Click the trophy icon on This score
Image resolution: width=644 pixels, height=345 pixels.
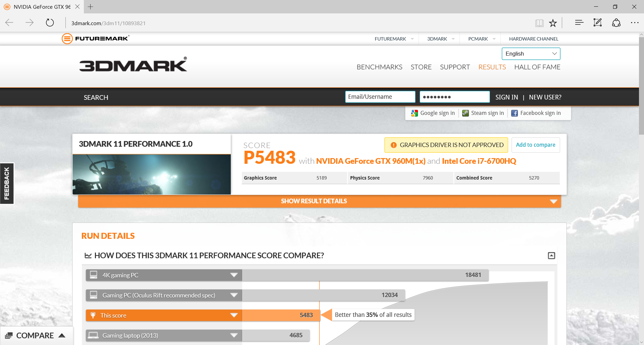pyautogui.click(x=93, y=315)
